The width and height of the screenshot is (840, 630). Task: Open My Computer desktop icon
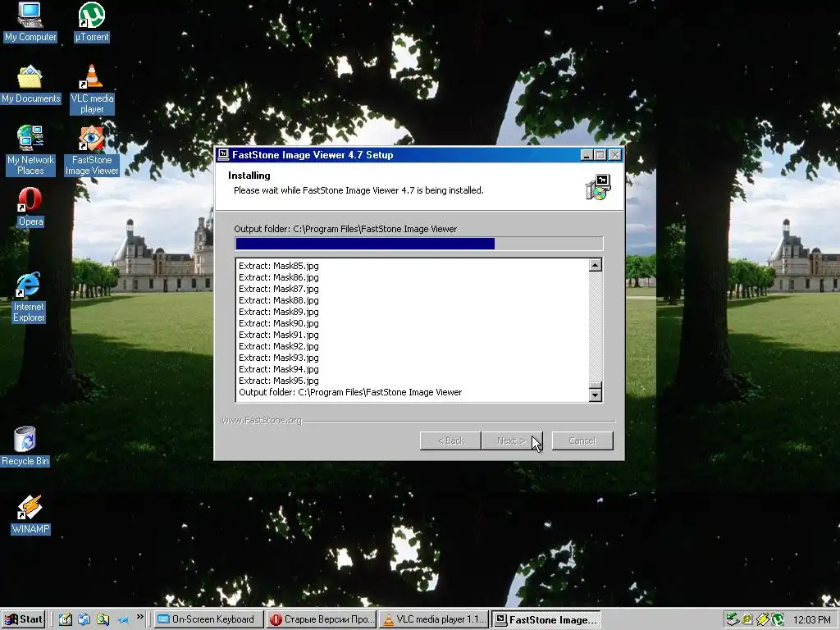point(30,22)
